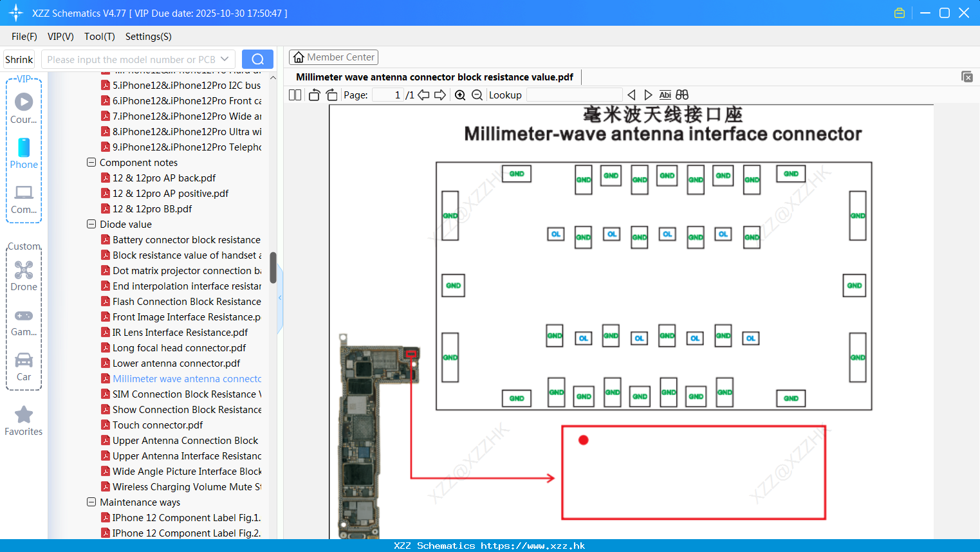Click the model number input field
The width and height of the screenshot is (980, 552).
pos(131,59)
